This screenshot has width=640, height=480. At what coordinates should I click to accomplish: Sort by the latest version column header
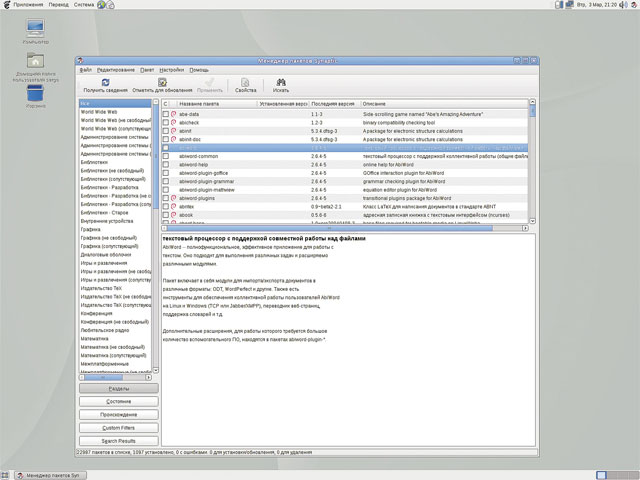(x=335, y=104)
